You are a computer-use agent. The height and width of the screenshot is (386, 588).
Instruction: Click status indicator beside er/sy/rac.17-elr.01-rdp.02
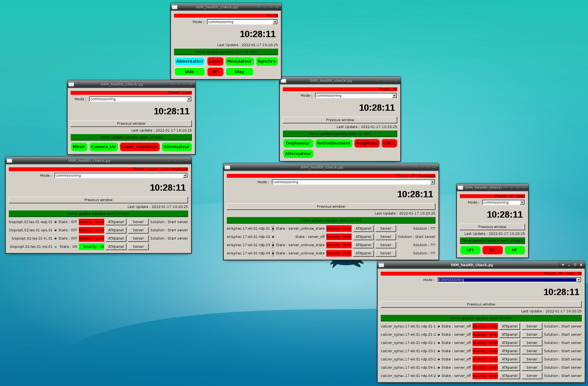point(273,237)
